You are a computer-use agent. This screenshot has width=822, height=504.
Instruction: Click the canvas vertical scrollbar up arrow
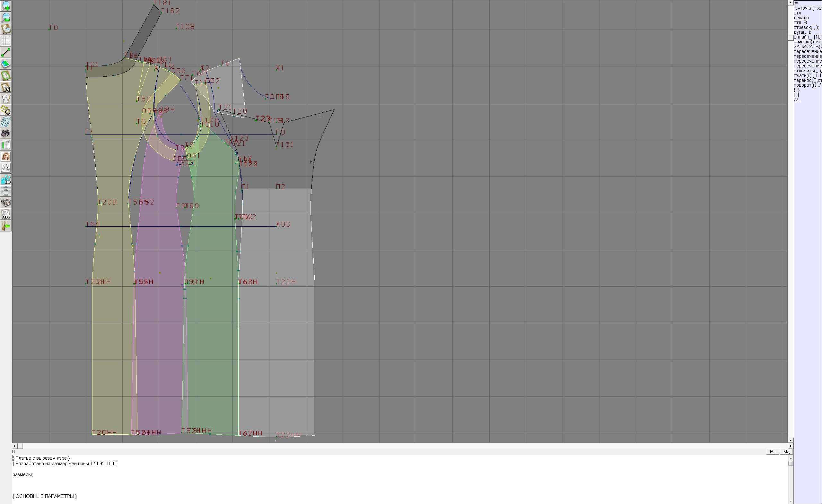[x=790, y=3]
